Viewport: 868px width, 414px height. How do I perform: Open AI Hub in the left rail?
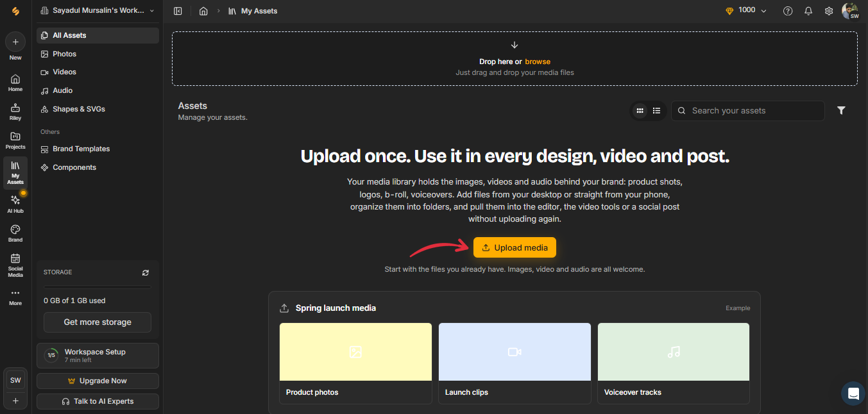tap(15, 204)
